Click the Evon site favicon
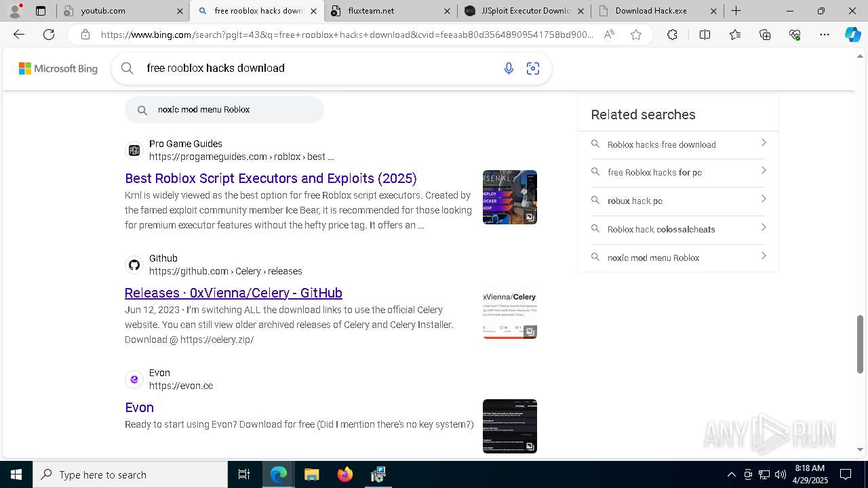The width and height of the screenshot is (868, 488). click(x=134, y=380)
